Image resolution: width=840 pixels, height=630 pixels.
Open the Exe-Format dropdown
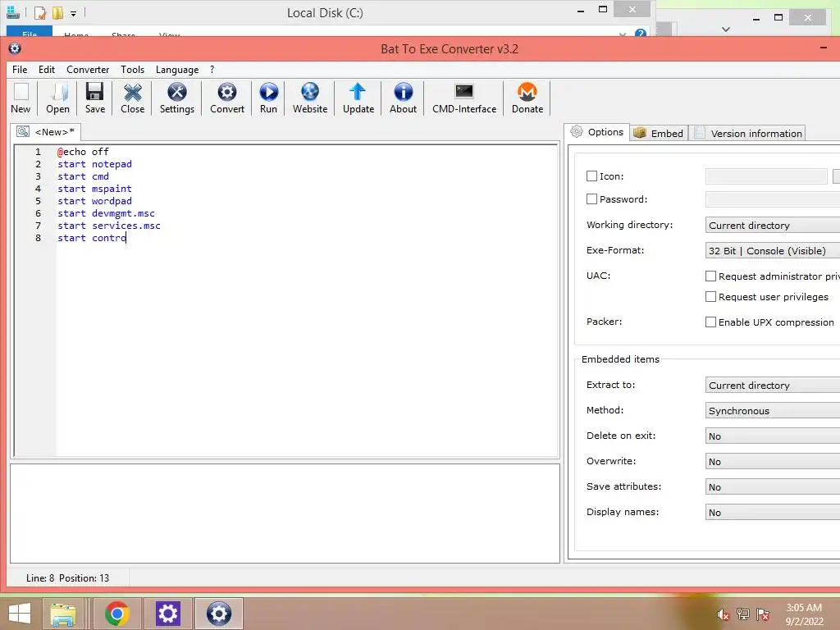tap(773, 251)
